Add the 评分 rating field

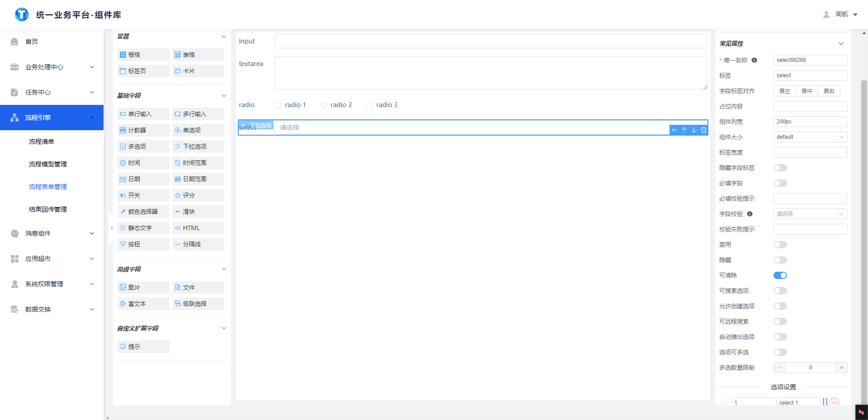click(198, 195)
